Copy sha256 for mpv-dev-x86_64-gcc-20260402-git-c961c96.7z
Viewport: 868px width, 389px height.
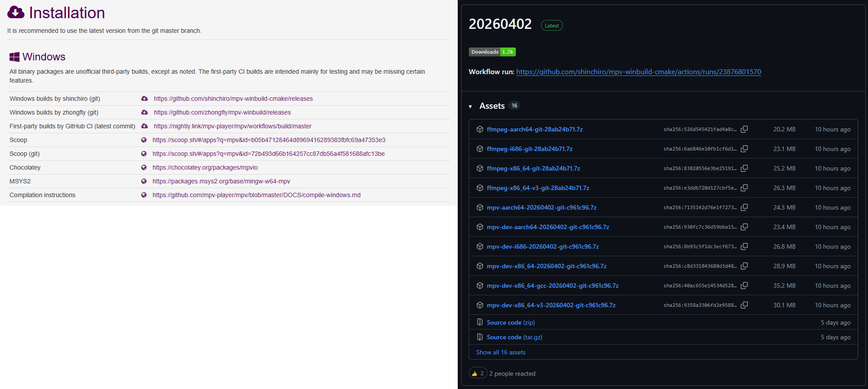[744, 286]
